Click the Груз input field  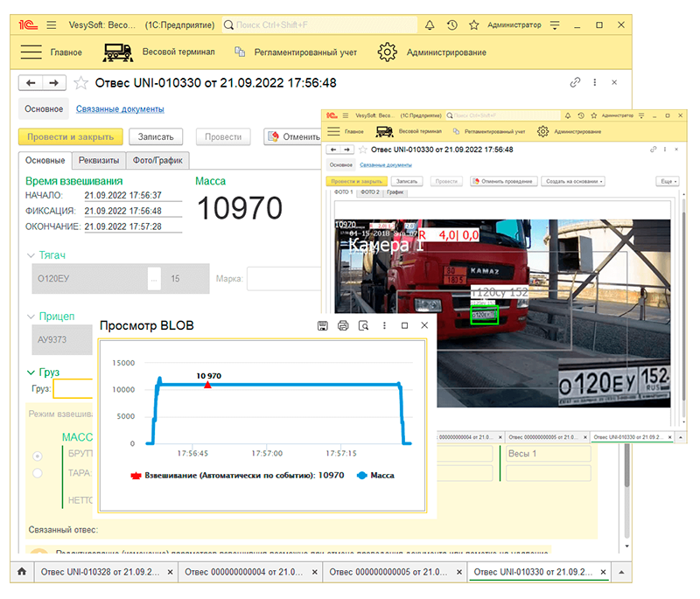point(73,388)
